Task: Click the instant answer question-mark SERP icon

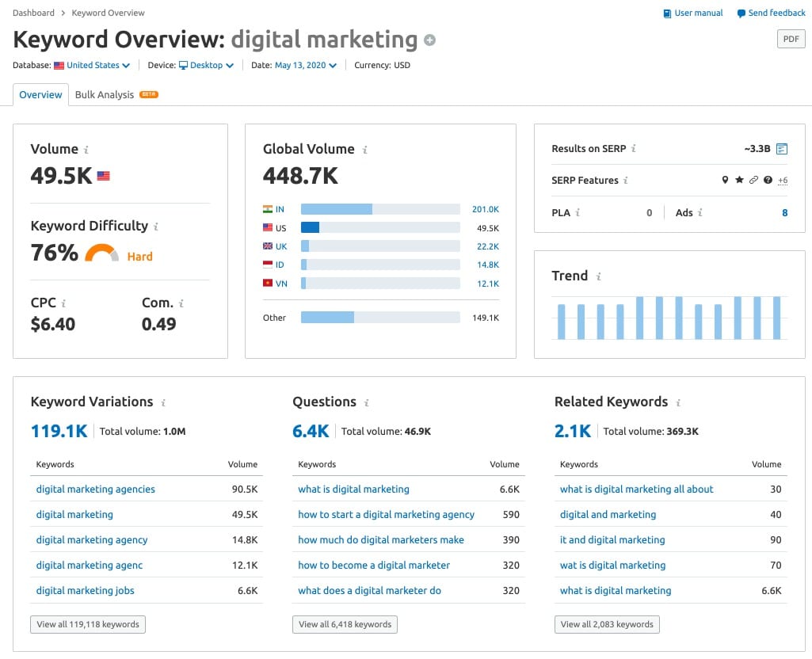Action: point(767,180)
